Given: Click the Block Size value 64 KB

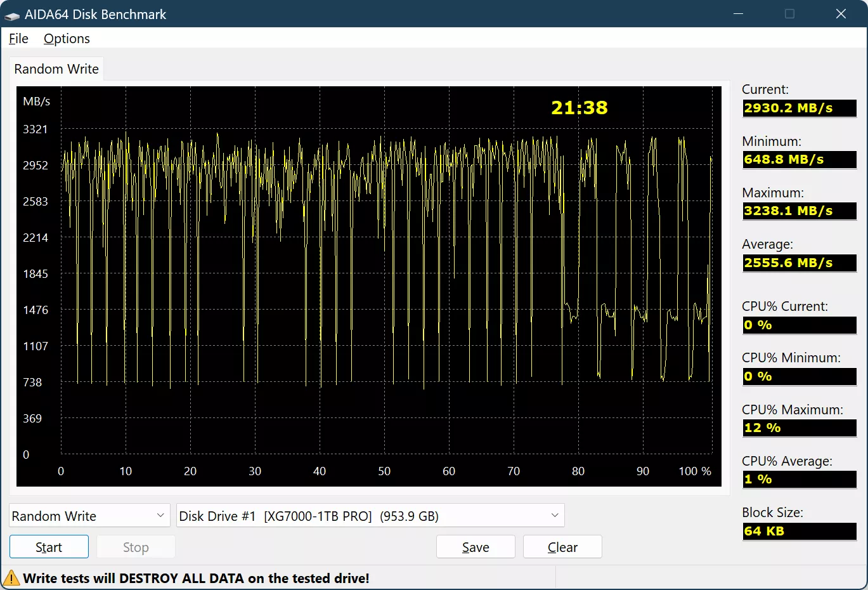Looking at the screenshot, I should (x=799, y=531).
